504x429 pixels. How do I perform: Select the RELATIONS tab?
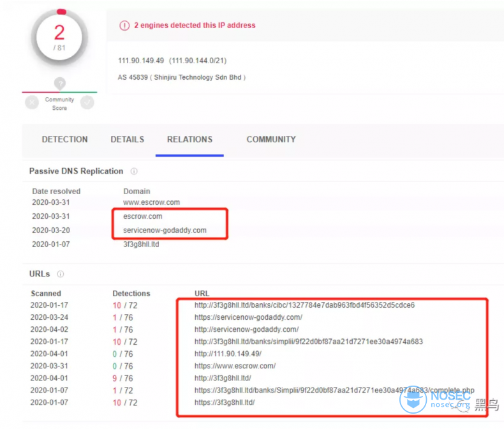(189, 139)
